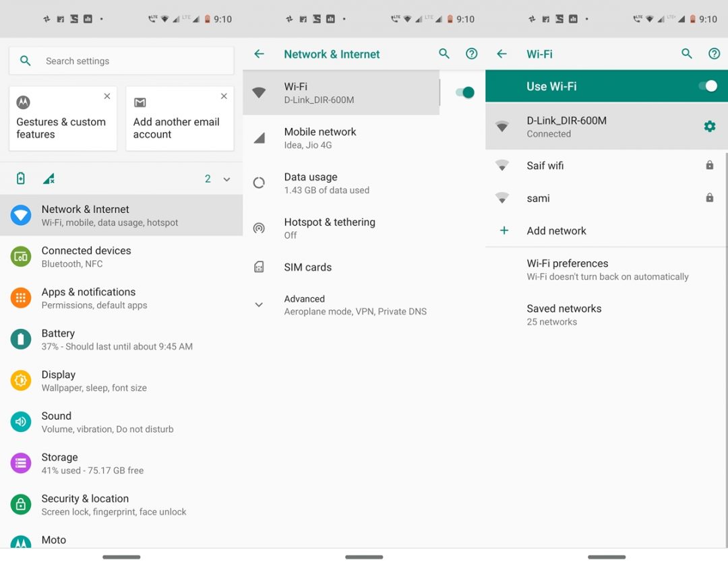This screenshot has height=566, width=728.
Task: Open the Network & Internet settings icon
Action: coord(20,215)
